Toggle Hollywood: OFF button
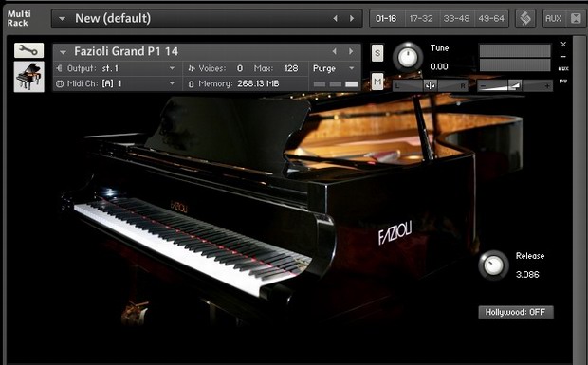Viewport: 588px width, 365px height. [x=516, y=312]
